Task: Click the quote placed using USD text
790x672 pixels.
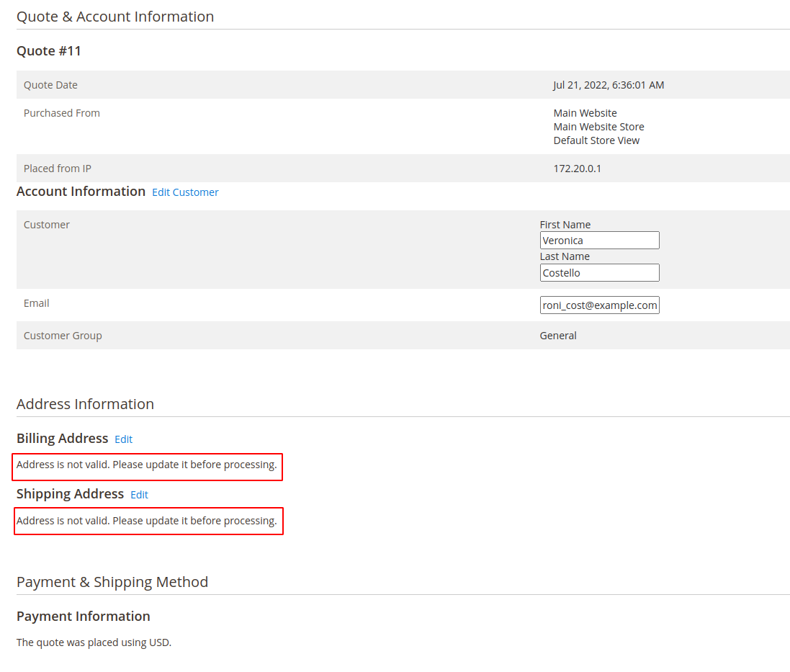Action: tap(94, 642)
